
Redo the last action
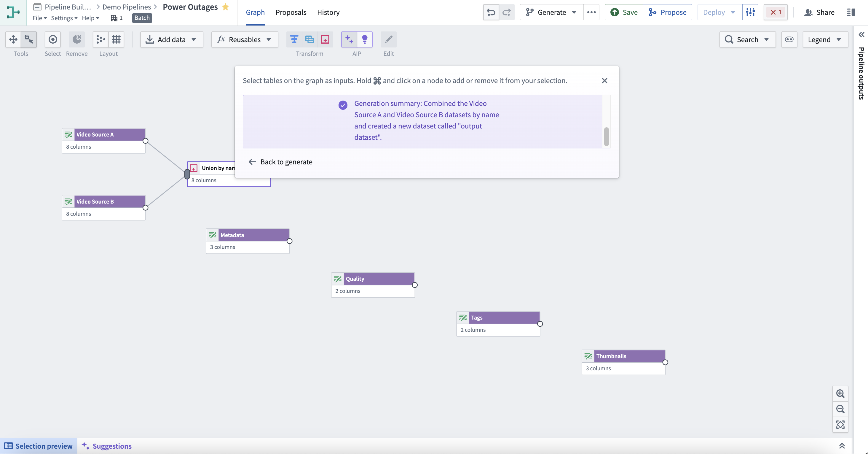click(506, 12)
